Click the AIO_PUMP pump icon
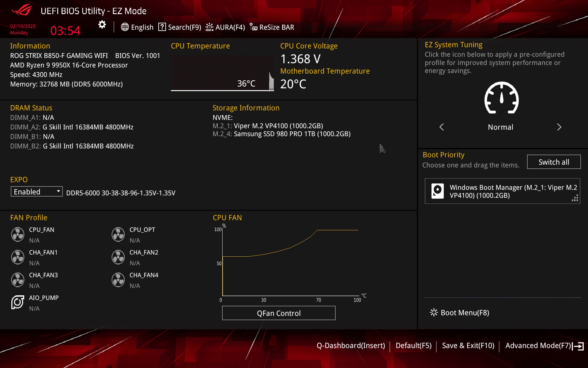The height and width of the screenshot is (368, 588). tap(18, 302)
